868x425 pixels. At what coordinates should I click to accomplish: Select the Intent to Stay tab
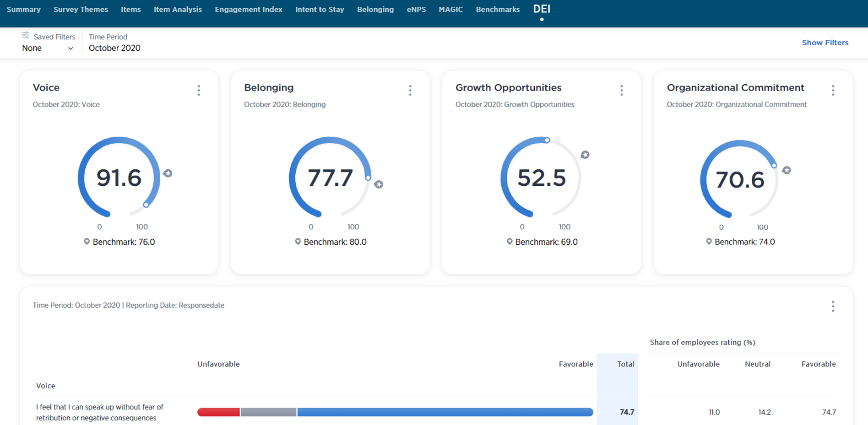(x=320, y=10)
